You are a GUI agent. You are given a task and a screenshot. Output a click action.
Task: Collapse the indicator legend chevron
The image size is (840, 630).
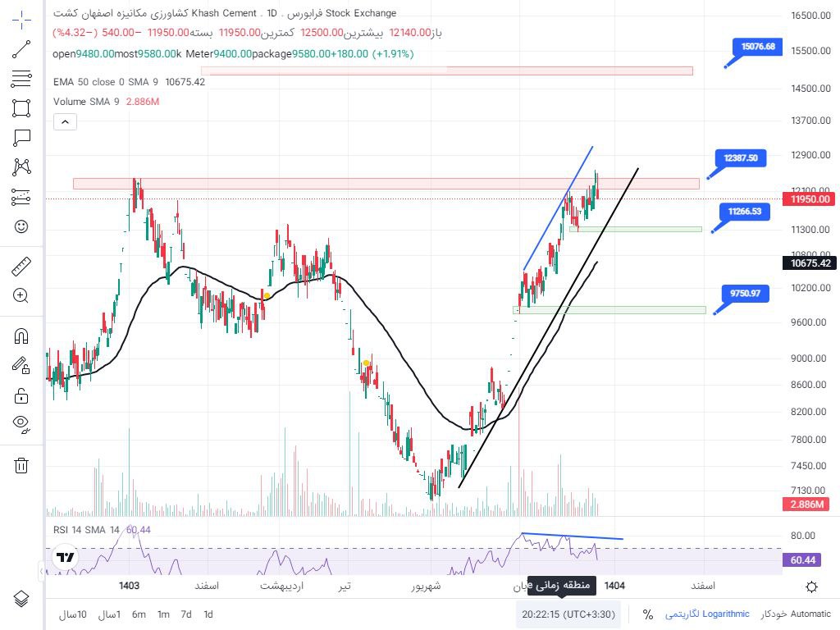[65, 122]
